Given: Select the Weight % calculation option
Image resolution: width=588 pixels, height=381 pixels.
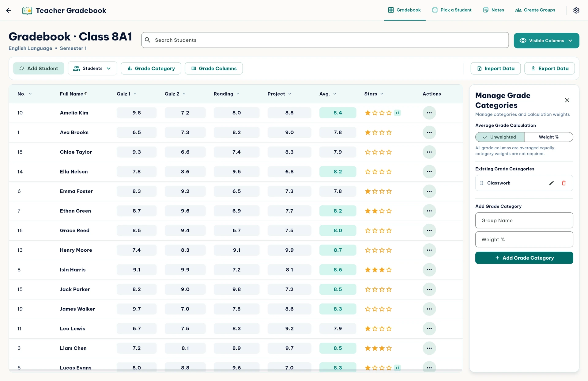Looking at the screenshot, I should pos(549,137).
